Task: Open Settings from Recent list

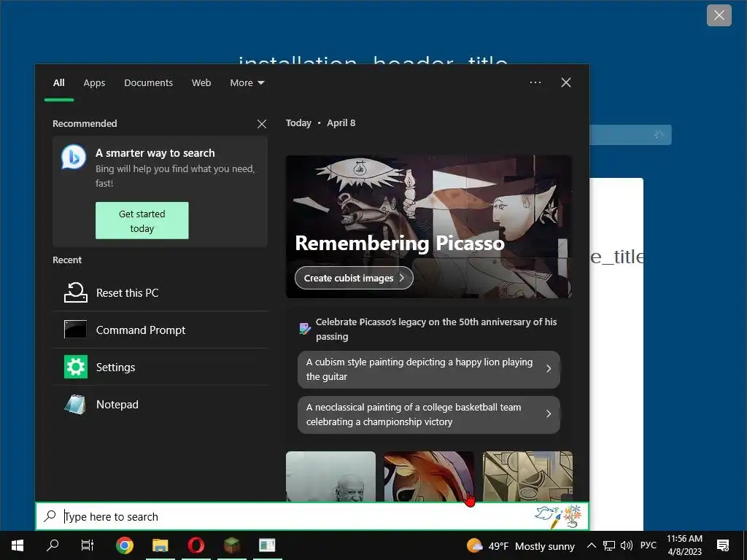Action: 160,367
